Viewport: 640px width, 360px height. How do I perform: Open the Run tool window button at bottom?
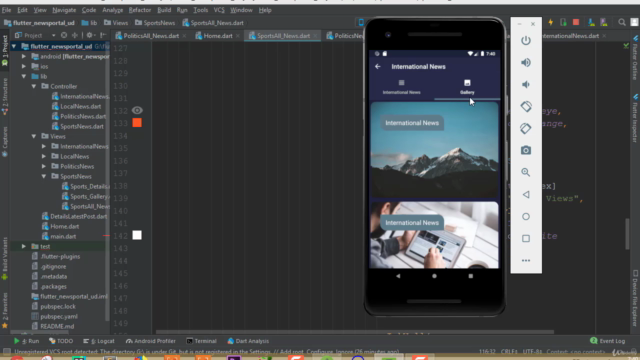point(26,341)
